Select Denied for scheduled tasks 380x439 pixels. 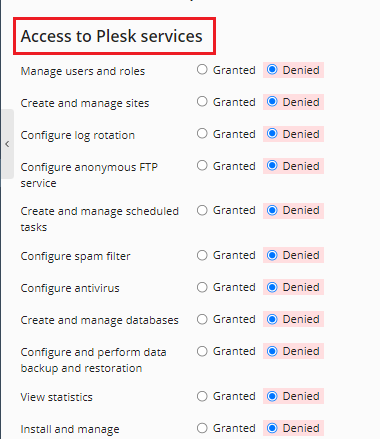(x=272, y=210)
